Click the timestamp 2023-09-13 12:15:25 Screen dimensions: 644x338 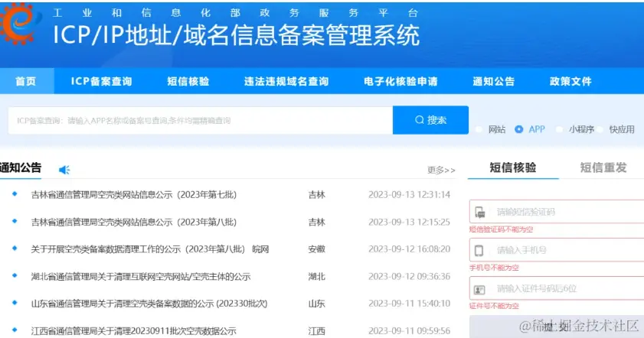coord(410,222)
